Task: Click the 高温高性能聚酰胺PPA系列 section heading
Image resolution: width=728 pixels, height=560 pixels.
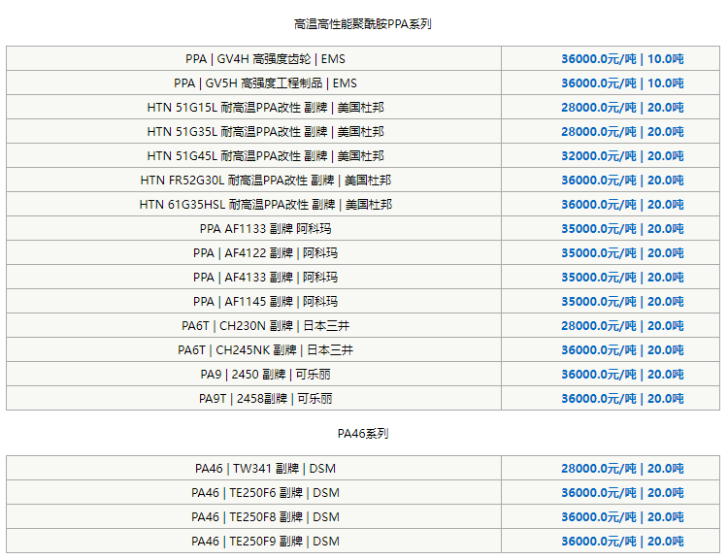Action: tap(363, 23)
